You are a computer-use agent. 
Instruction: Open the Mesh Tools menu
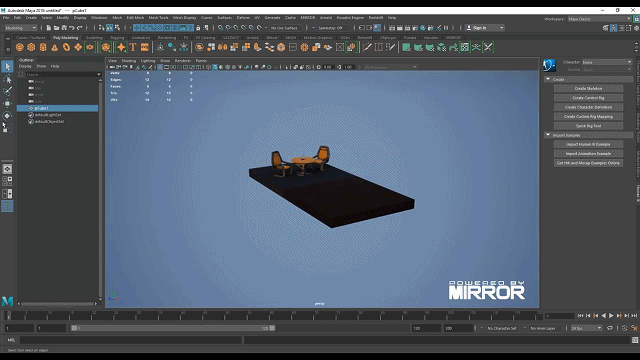(158, 18)
